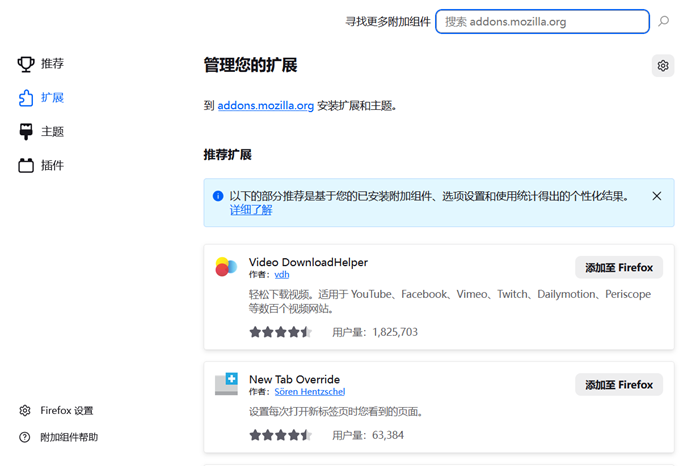
Task: Click the Firefox 设置 gear icon
Action: (x=25, y=410)
